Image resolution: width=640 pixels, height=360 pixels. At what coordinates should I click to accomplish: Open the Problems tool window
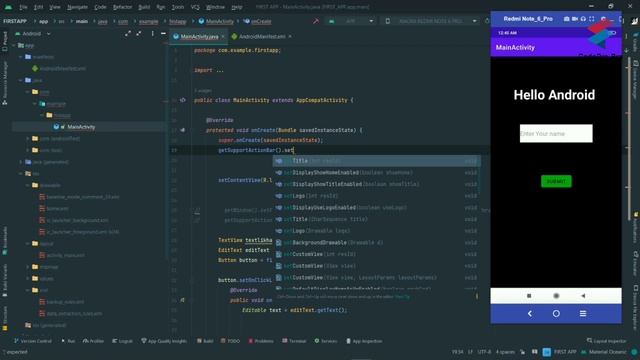261,341
